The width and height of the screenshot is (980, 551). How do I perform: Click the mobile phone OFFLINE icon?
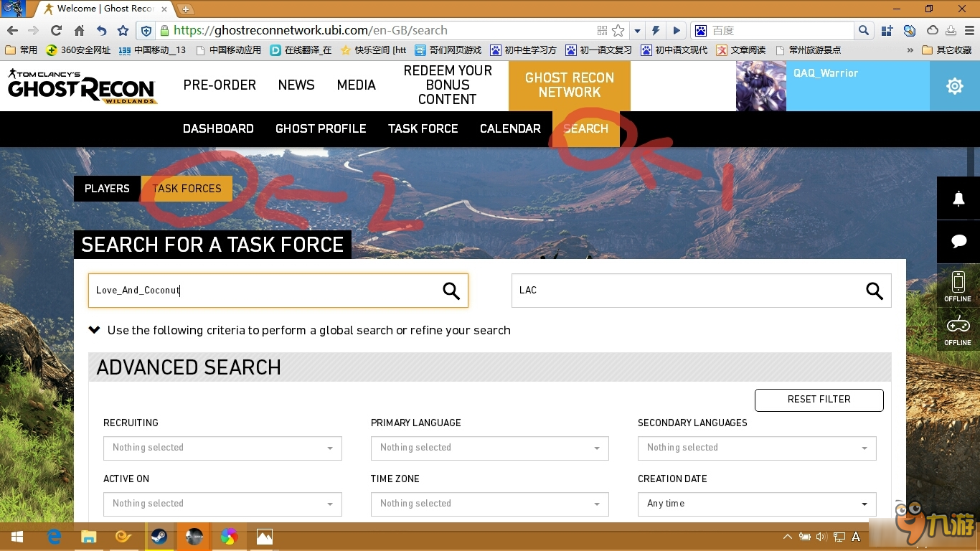[x=958, y=286]
